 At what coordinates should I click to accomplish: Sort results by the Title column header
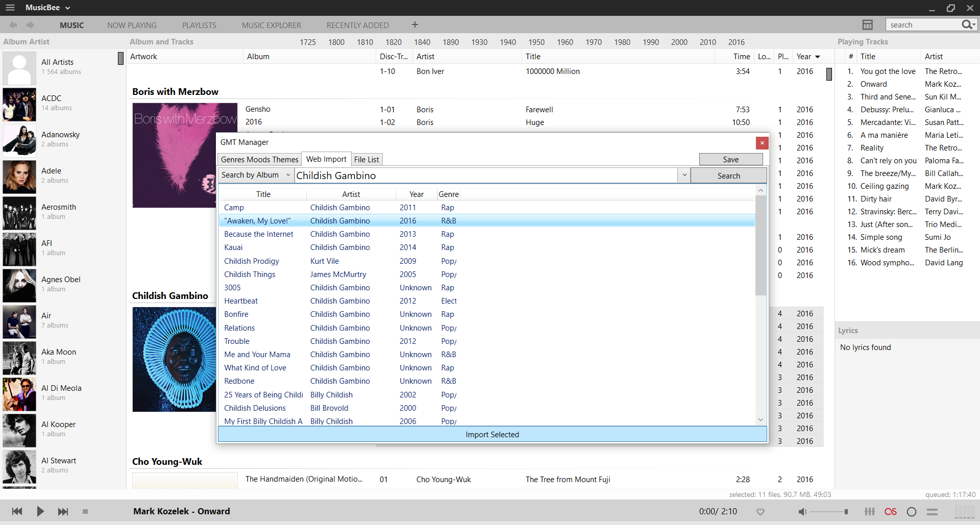click(263, 194)
